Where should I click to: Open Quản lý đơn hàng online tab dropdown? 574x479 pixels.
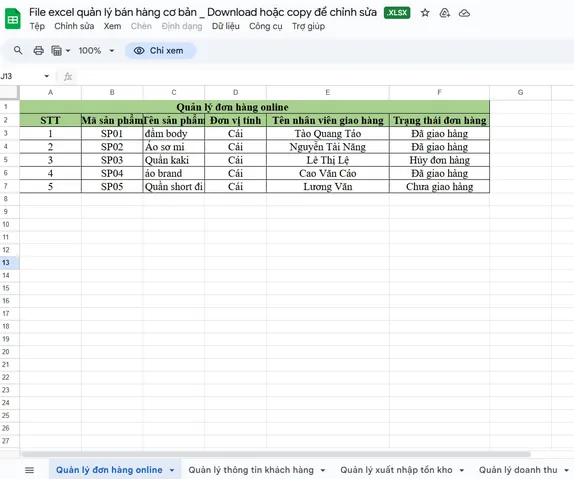(x=172, y=470)
